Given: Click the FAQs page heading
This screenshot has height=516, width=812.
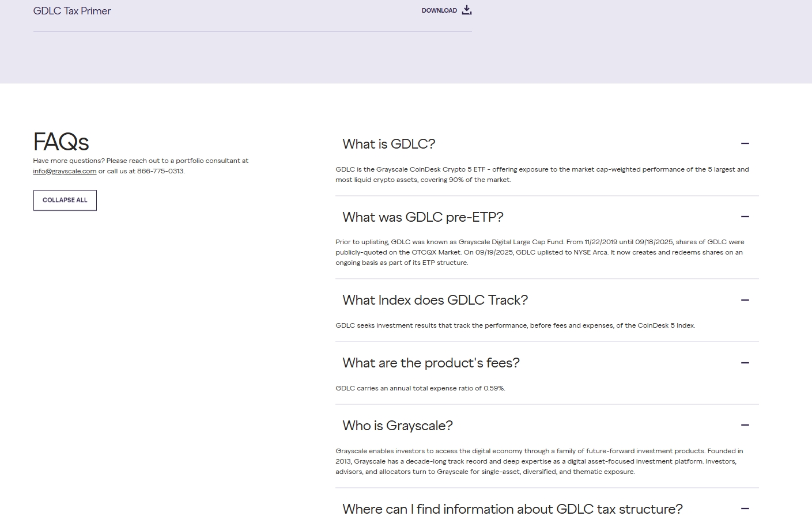Looking at the screenshot, I should pyautogui.click(x=61, y=142).
